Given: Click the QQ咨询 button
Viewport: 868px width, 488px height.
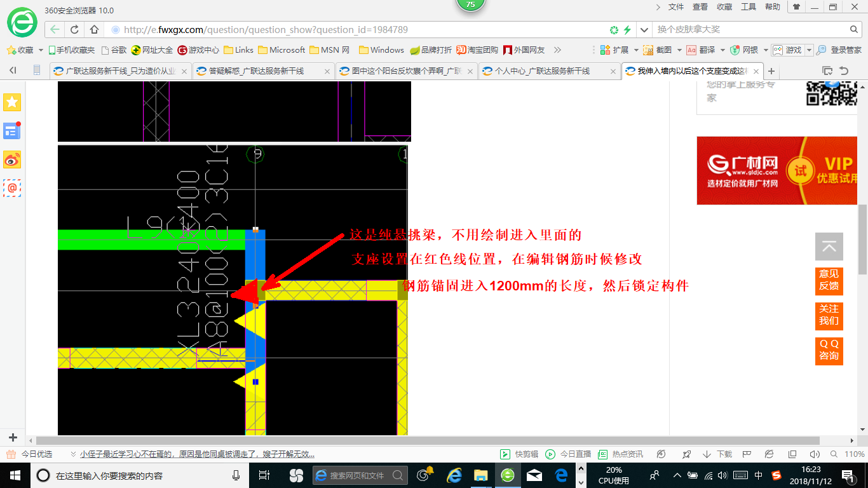Looking at the screenshot, I should tap(829, 350).
